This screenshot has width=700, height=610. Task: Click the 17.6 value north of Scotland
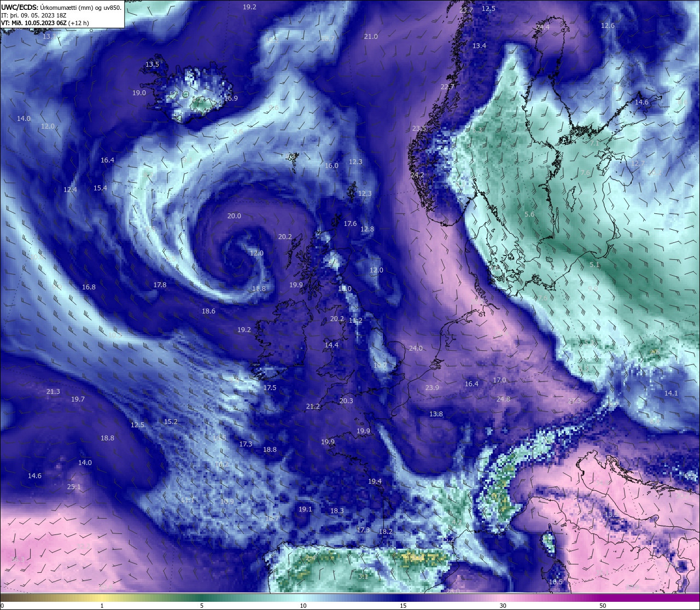pos(350,223)
